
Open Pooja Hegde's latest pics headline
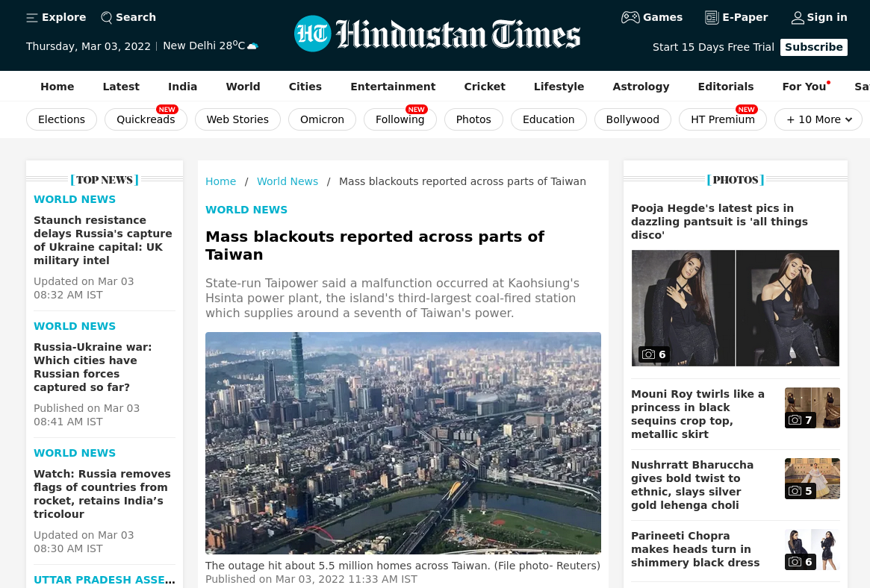(719, 221)
